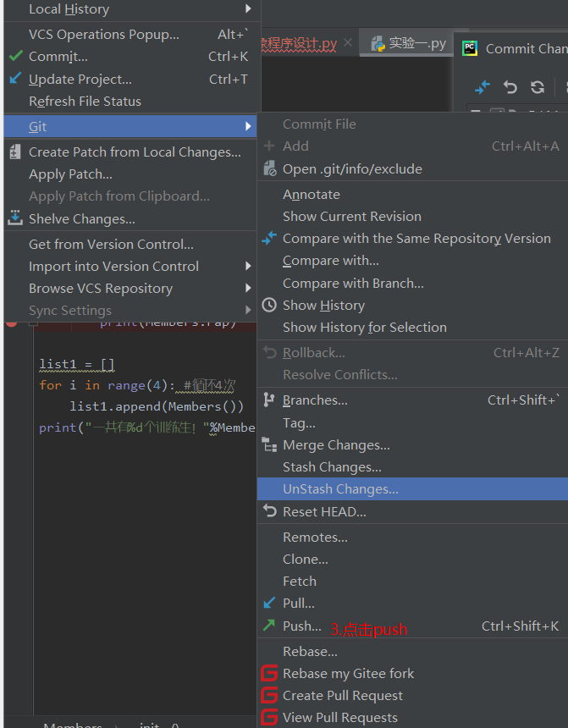This screenshot has width=568, height=728.
Task: Choose Stash Changes from Git menu
Action: point(332,467)
